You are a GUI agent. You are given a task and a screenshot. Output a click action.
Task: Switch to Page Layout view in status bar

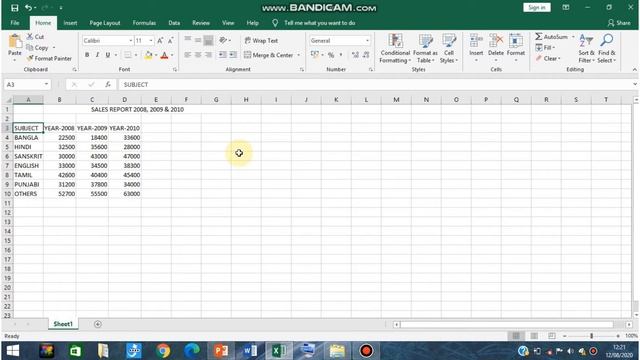(x=534, y=336)
